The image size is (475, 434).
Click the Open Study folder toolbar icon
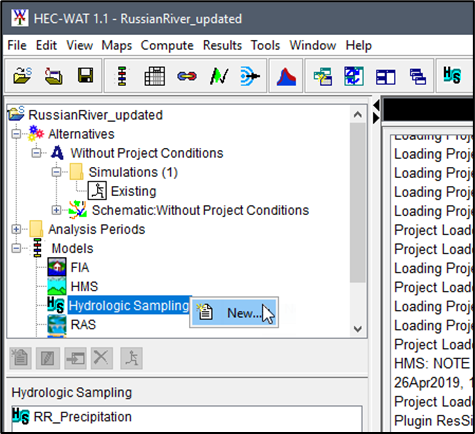[22, 76]
